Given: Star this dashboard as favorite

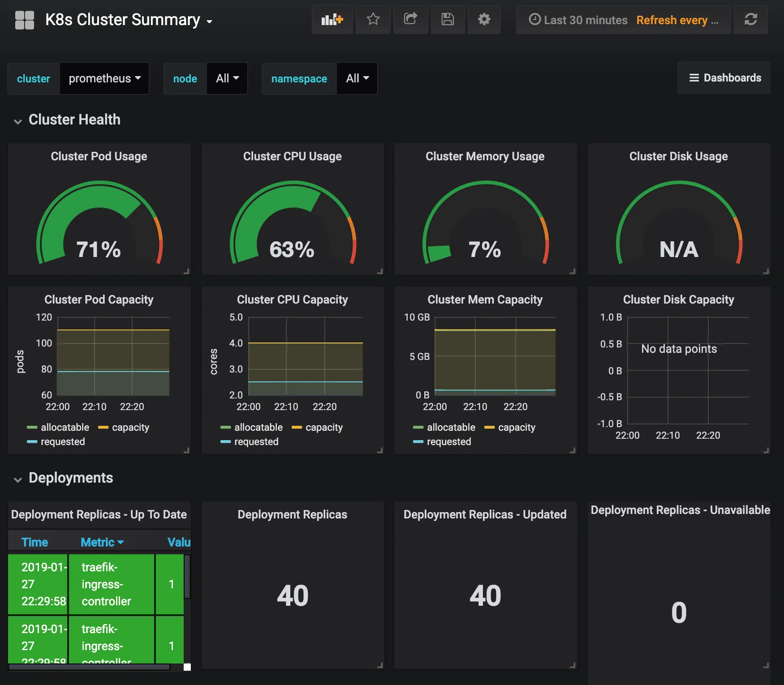Looking at the screenshot, I should (x=373, y=20).
